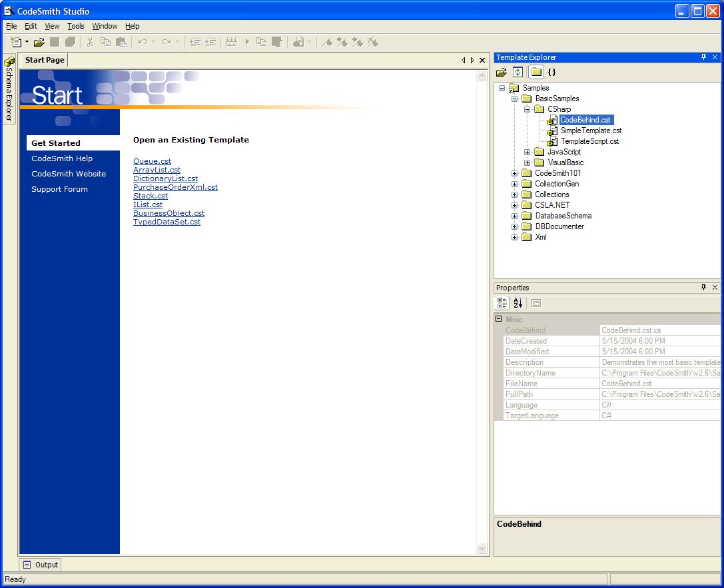The width and height of the screenshot is (724, 588).
Task: Click the Cut scissors icon
Action: pyautogui.click(x=90, y=43)
